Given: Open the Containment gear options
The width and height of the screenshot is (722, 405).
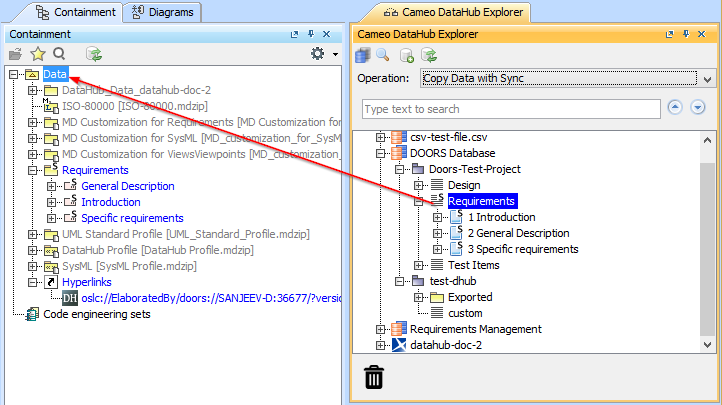Looking at the screenshot, I should (x=317, y=54).
